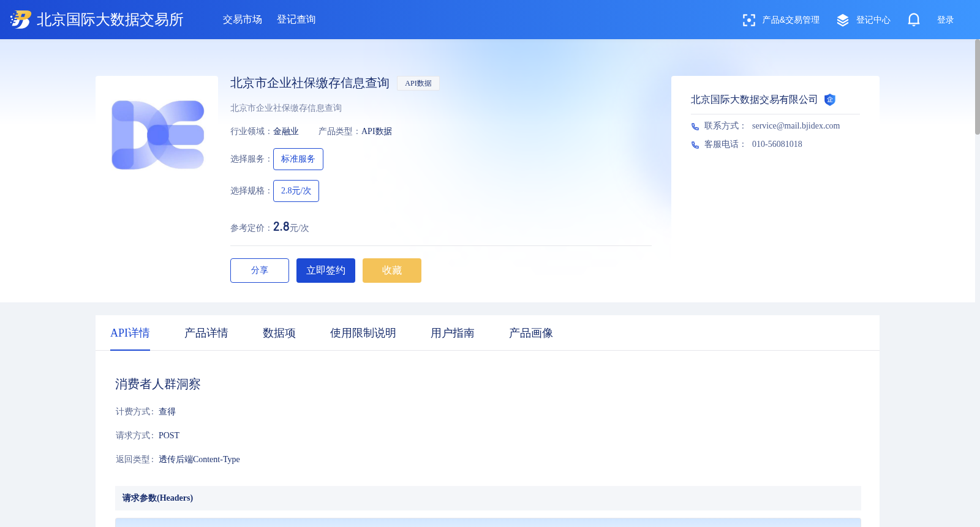This screenshot has width=980, height=527.
Task: Click the 登录 link
Action: point(946,20)
